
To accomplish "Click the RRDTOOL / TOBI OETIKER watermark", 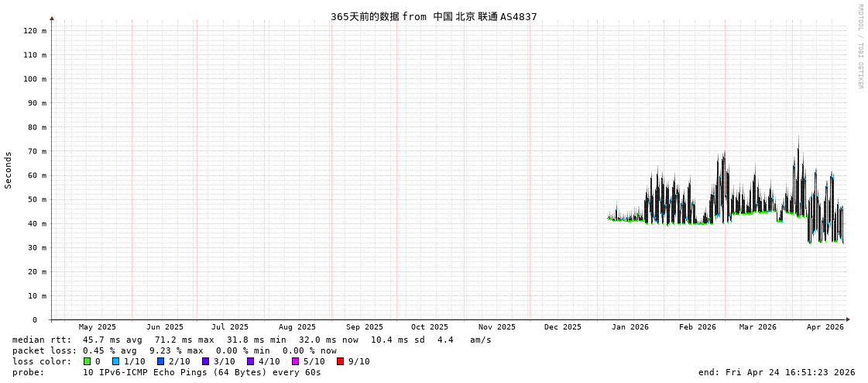I will click(x=859, y=47).
